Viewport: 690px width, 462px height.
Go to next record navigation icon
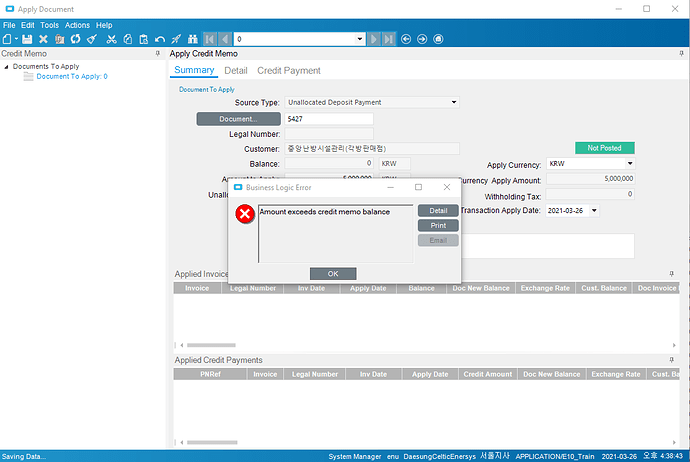coord(374,39)
